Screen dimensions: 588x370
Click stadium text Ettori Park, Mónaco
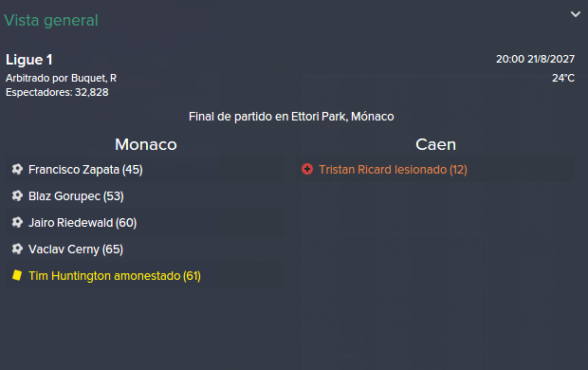pos(342,117)
